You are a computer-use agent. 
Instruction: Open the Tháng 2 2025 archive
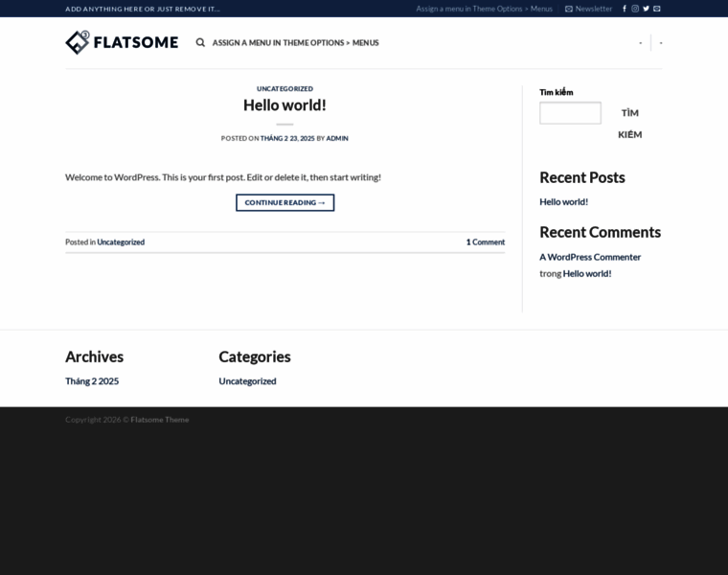click(92, 380)
